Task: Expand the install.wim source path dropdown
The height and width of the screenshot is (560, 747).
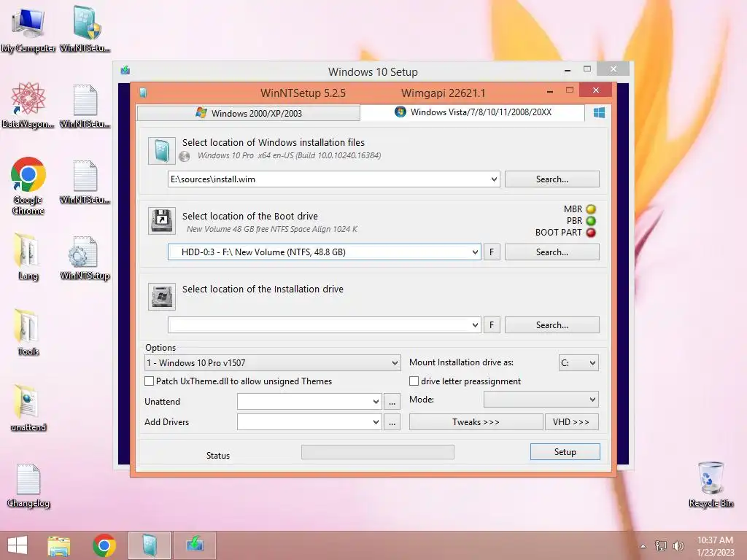Action: point(494,179)
